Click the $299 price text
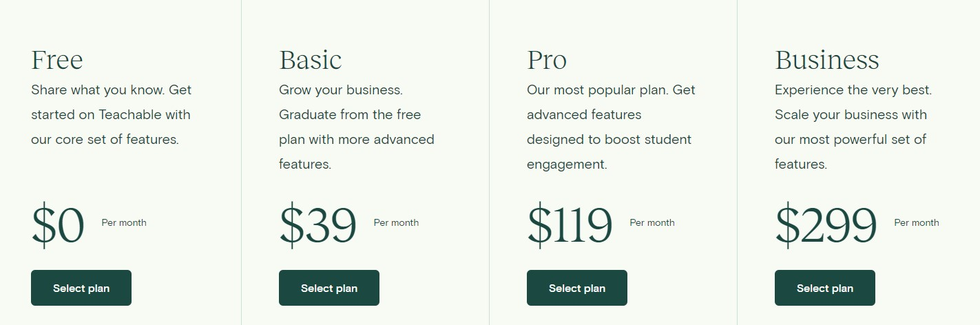Viewport: 980px width, 325px height. (x=826, y=226)
